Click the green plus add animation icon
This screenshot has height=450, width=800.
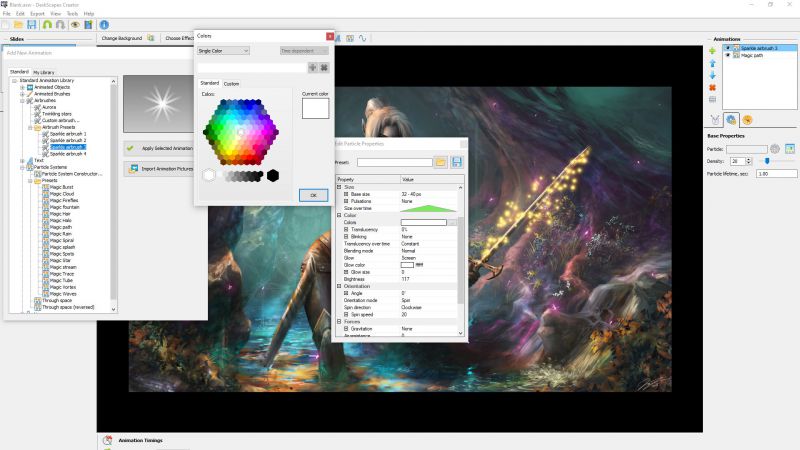point(712,50)
